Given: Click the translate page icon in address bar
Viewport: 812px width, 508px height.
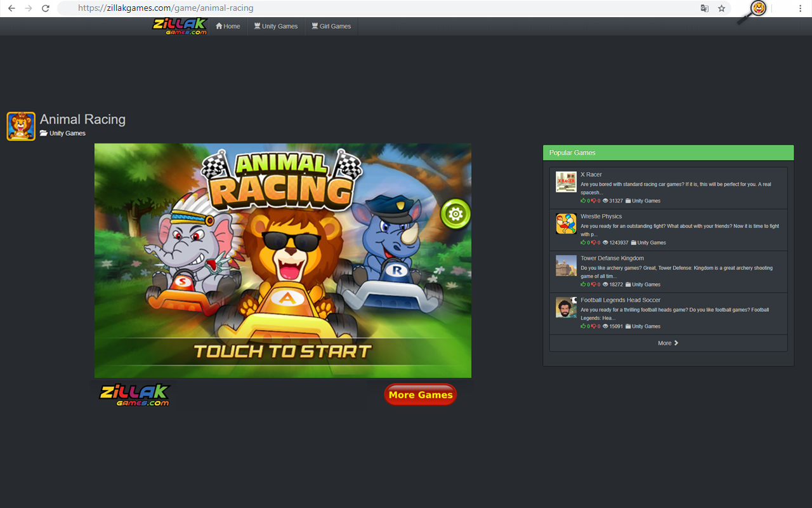Looking at the screenshot, I should 704,8.
